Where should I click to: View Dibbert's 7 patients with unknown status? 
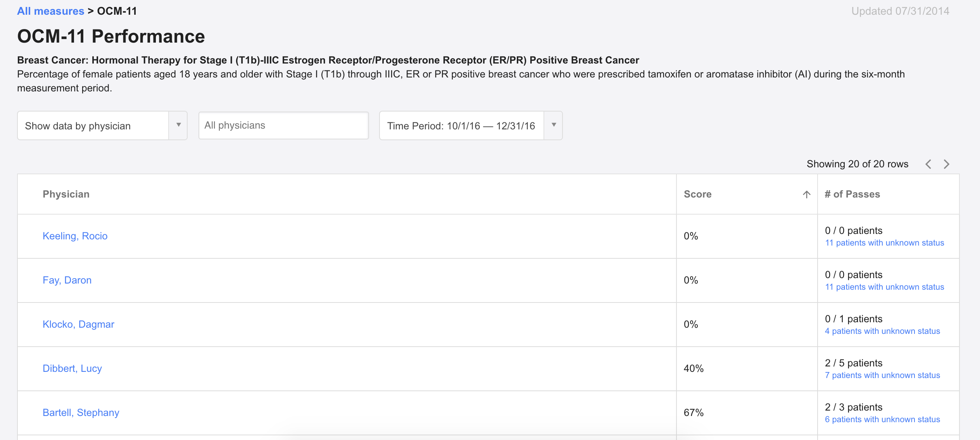point(882,375)
